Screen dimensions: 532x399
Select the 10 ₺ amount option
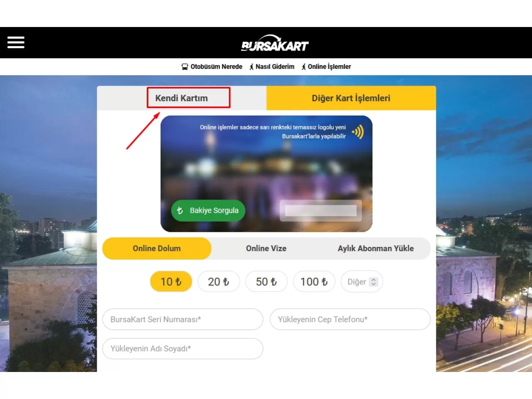point(171,282)
